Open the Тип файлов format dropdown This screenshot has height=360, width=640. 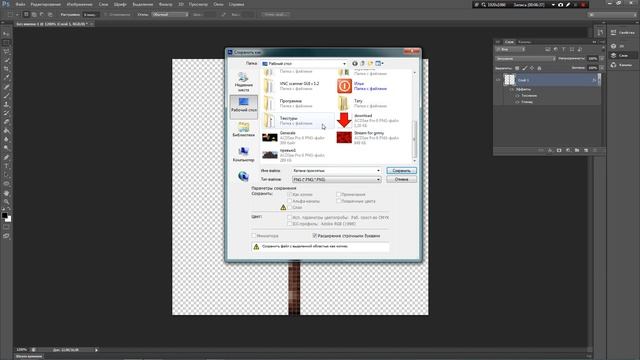pyautogui.click(x=336, y=180)
